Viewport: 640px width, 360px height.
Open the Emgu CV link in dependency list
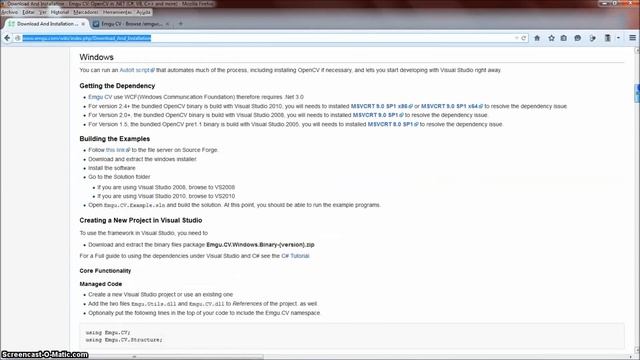[x=100, y=97]
